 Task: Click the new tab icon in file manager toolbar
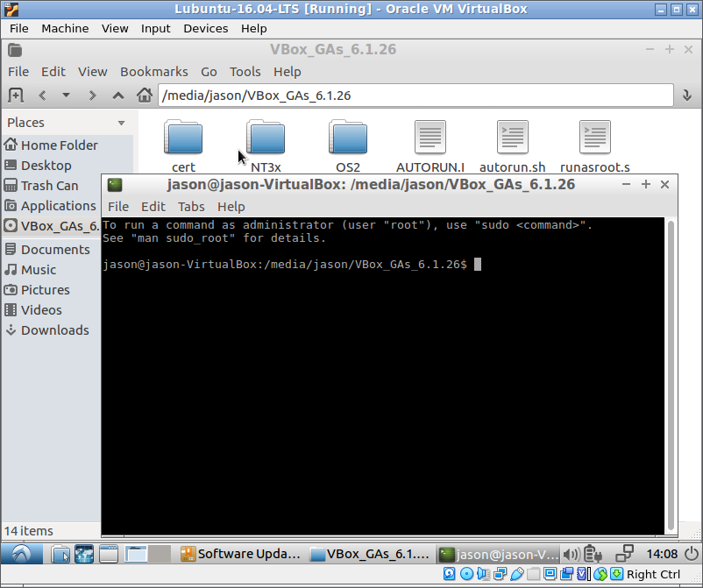click(15, 95)
